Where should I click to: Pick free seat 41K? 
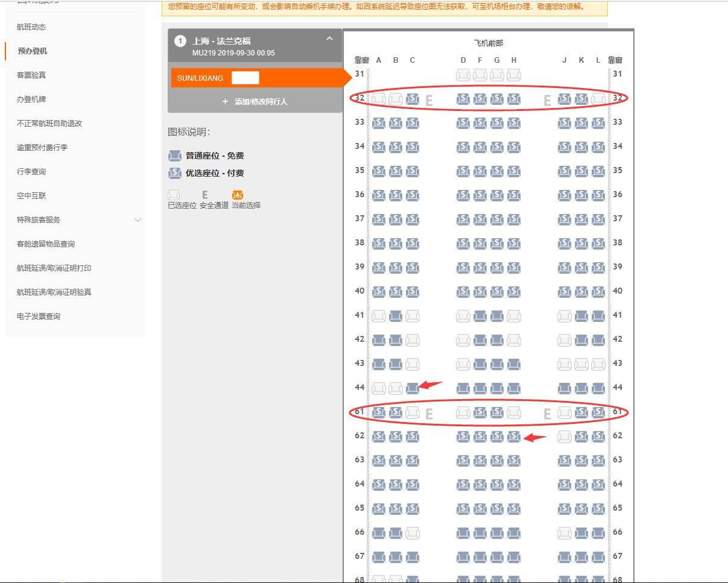click(581, 316)
